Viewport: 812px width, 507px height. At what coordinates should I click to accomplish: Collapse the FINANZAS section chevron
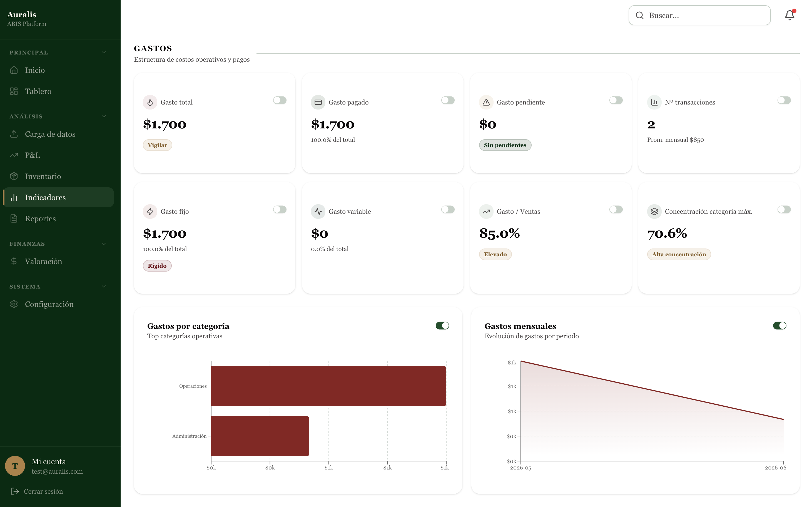pyautogui.click(x=104, y=244)
